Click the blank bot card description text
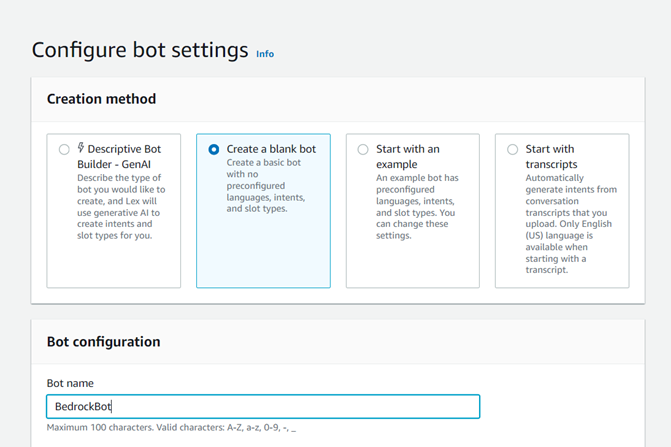This screenshot has height=447, width=671. [x=266, y=186]
